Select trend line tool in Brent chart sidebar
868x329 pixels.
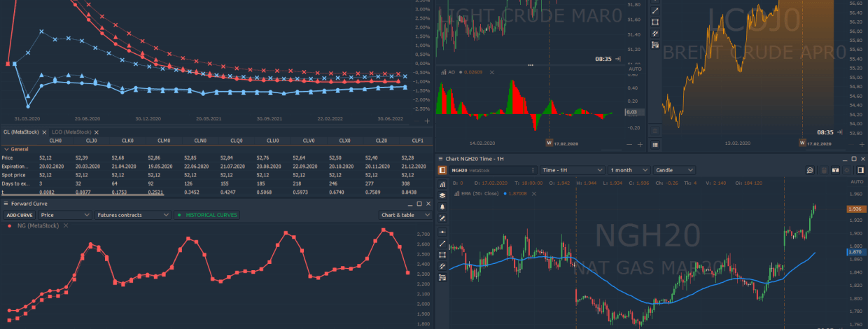pos(655,10)
